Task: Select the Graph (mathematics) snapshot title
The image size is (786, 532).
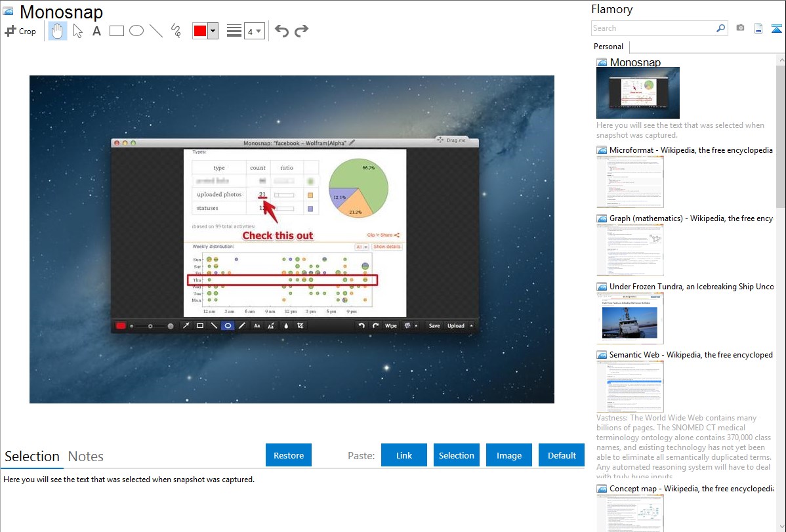Action: (x=691, y=218)
